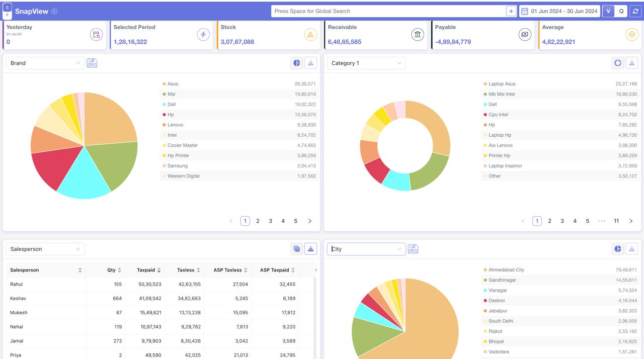
Task: Click the Payable cash icon
Action: click(x=525, y=34)
